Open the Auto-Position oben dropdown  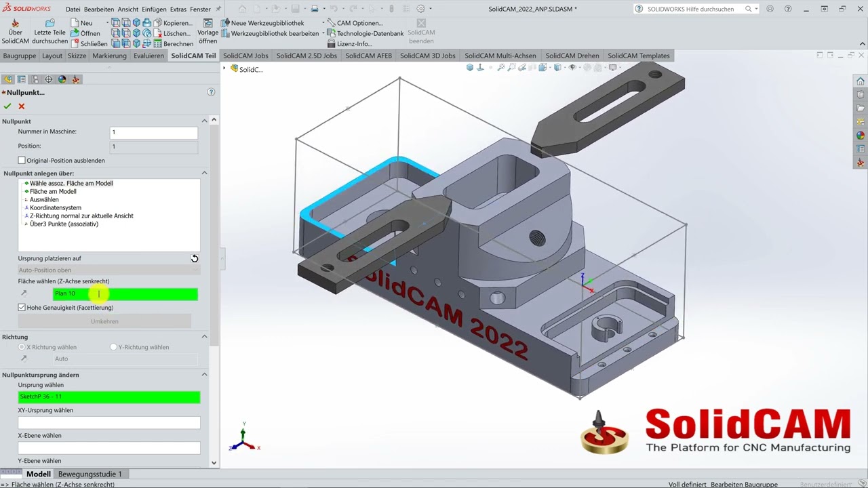point(109,270)
